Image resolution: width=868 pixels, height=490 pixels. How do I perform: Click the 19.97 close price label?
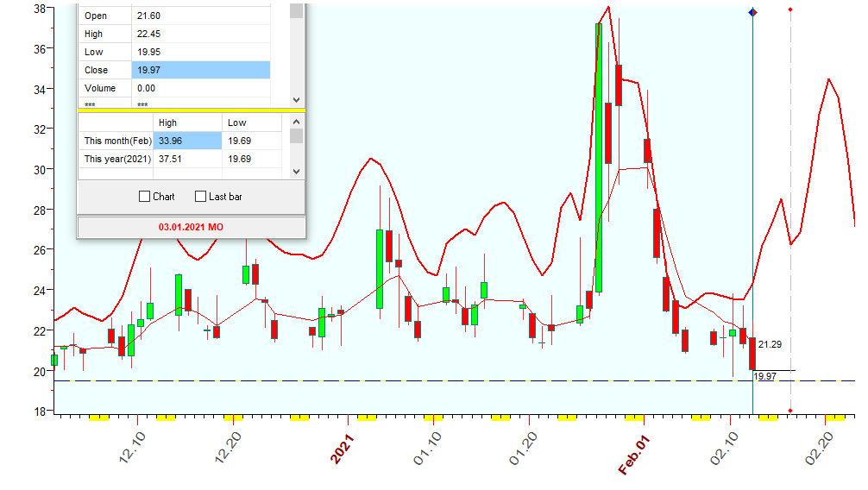pos(765,376)
